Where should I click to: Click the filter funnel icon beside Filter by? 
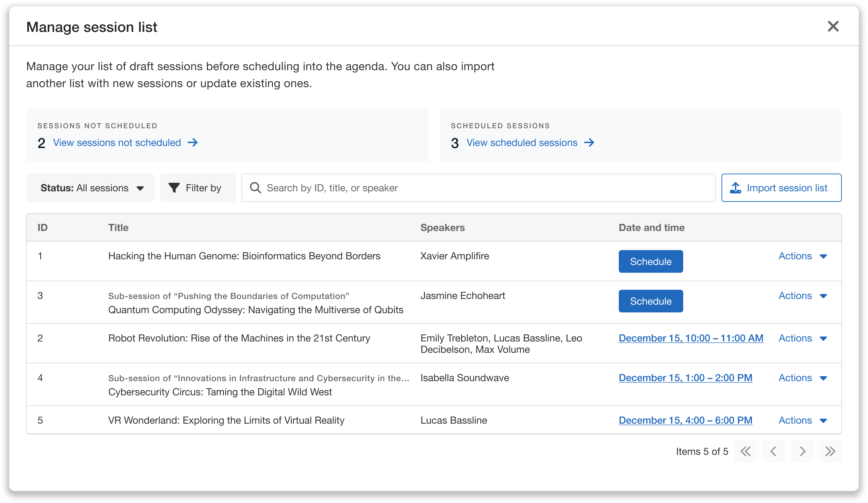coord(175,188)
